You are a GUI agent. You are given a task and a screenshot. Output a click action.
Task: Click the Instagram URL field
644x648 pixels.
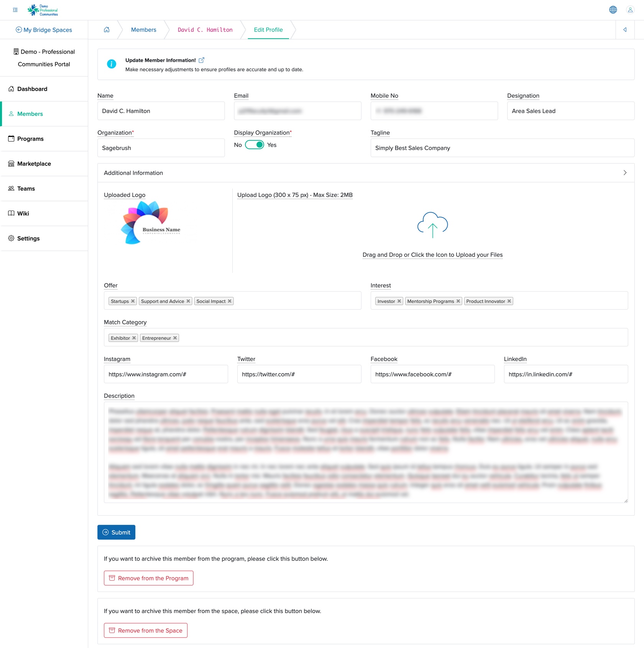point(166,374)
